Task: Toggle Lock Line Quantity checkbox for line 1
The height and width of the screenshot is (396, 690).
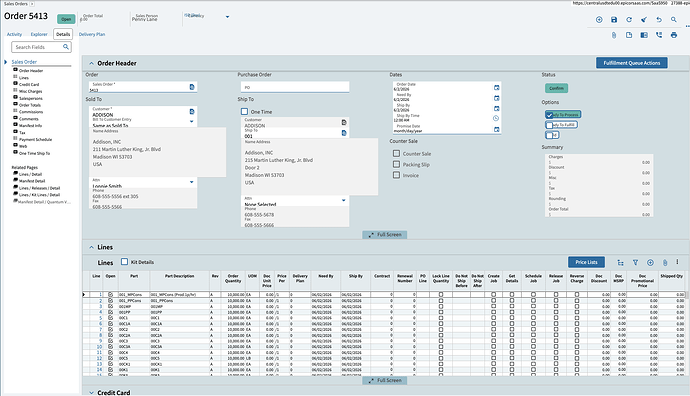Action: tap(441, 294)
